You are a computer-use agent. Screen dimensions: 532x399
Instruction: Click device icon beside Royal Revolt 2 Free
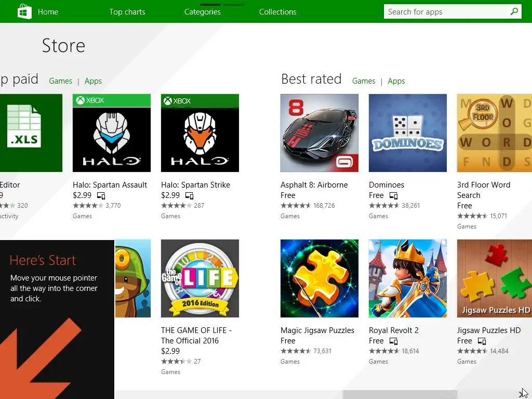394,341
